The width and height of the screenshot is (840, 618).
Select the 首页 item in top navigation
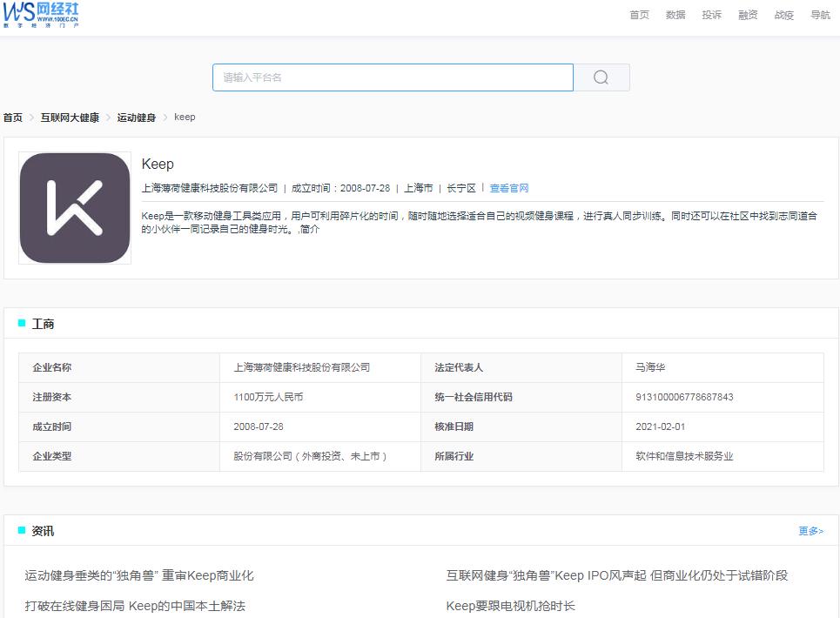(x=639, y=15)
